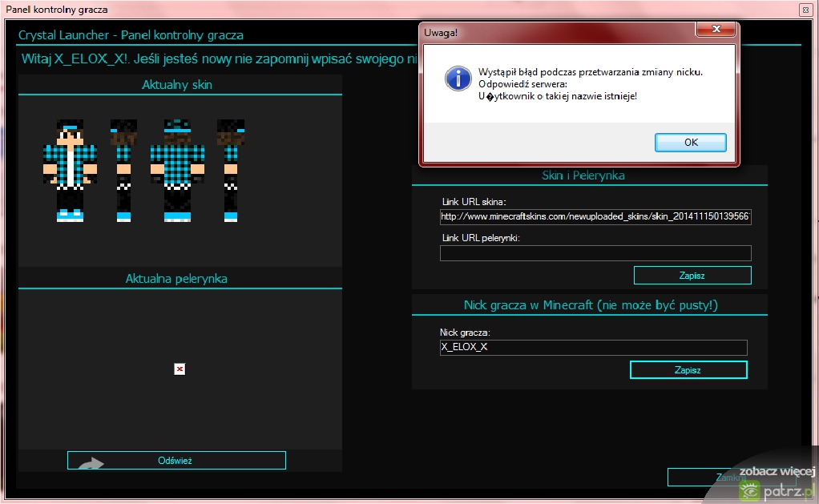Viewport: 819px width, 504px height.
Task: Click the Uwaga! dialog title bar
Action: [x=553, y=32]
